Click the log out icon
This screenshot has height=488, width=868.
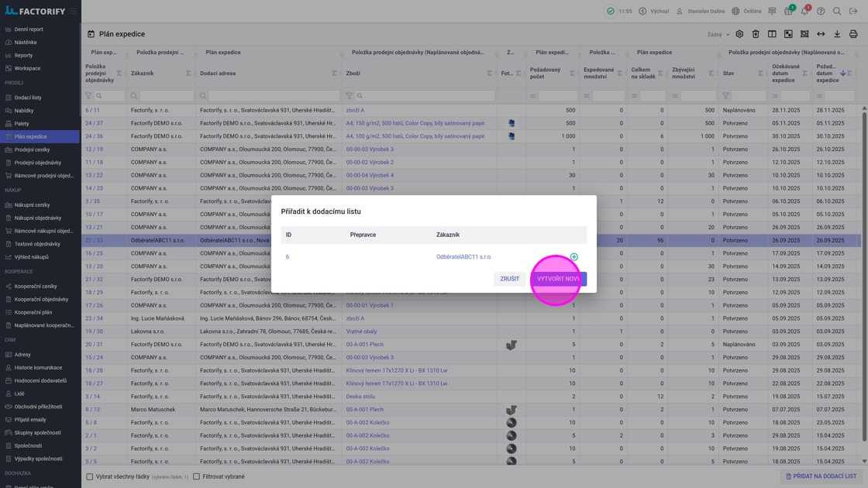pyautogui.click(x=853, y=12)
